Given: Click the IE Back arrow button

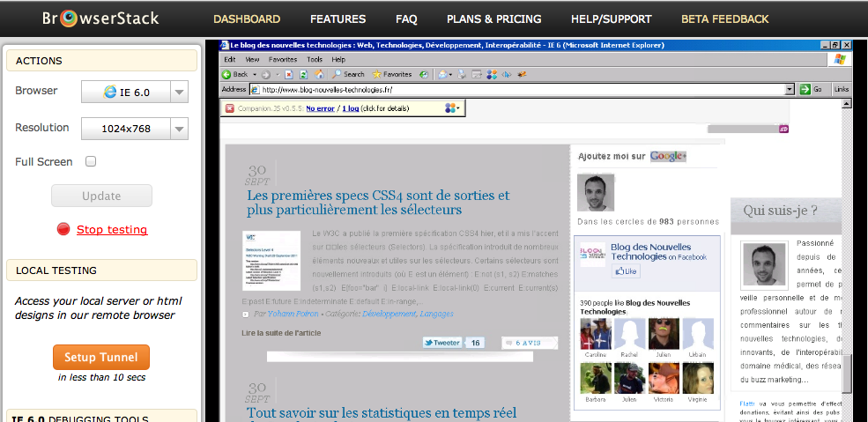Looking at the screenshot, I should [226, 74].
